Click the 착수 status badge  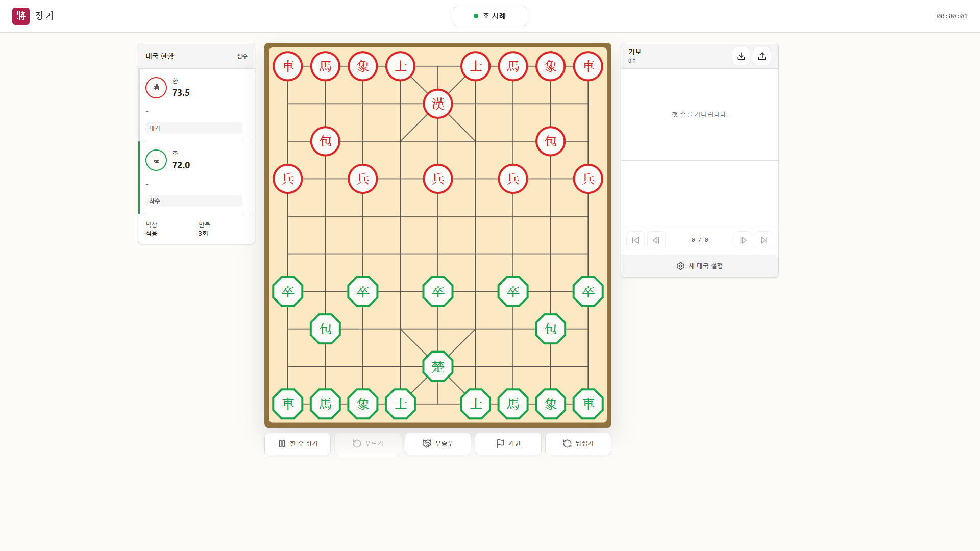click(x=194, y=201)
